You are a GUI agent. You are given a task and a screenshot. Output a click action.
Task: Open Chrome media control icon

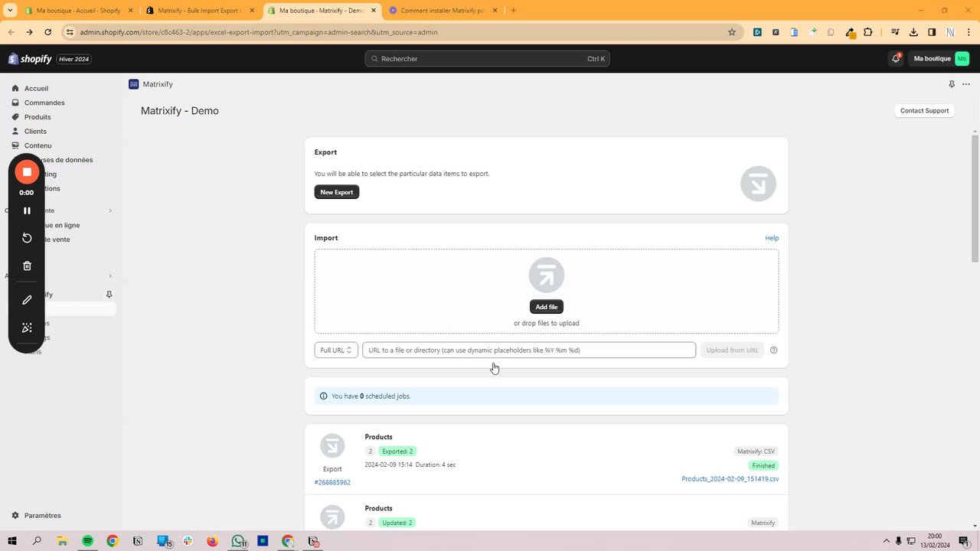895,32
